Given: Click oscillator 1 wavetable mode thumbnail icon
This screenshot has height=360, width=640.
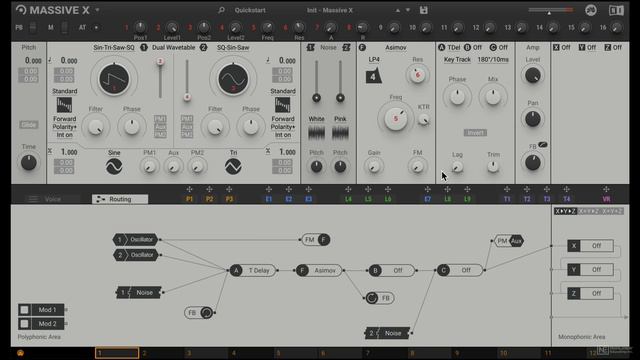Looking at the screenshot, I should (x=64, y=105).
